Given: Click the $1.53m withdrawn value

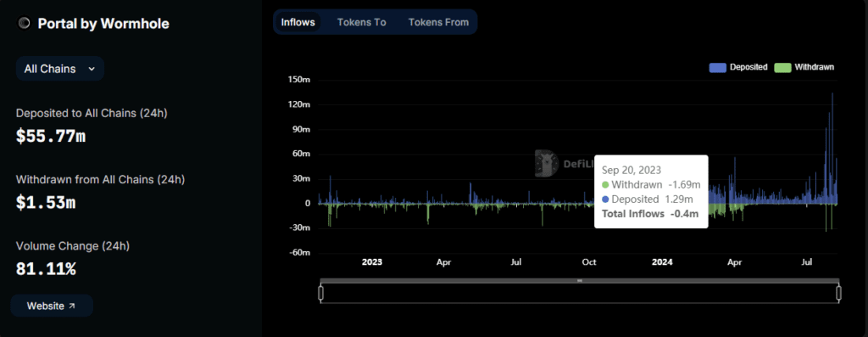Looking at the screenshot, I should [46, 202].
